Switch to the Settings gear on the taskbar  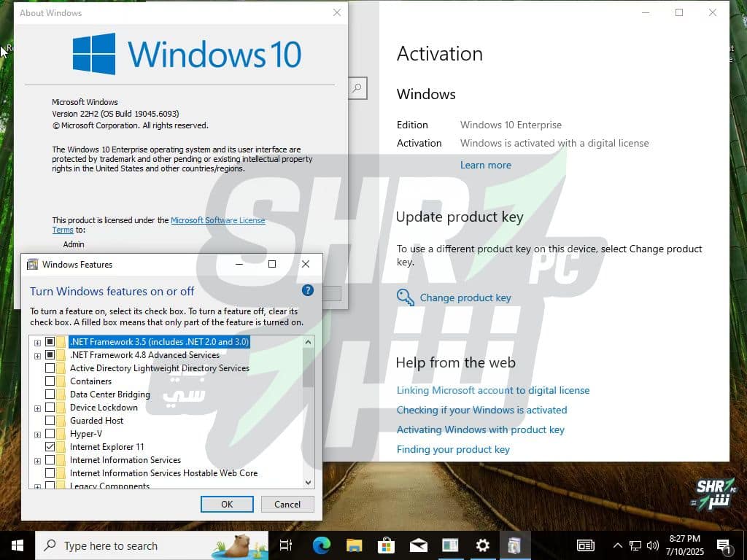483,545
